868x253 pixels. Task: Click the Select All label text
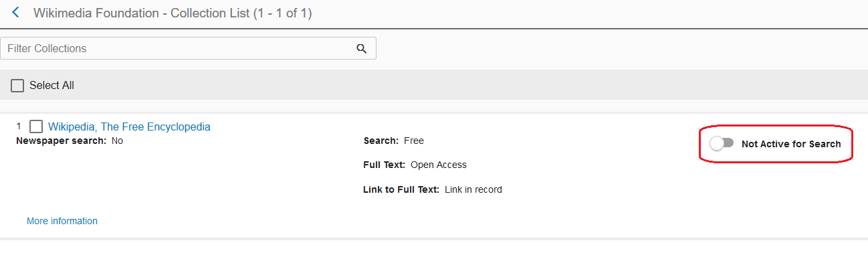click(51, 86)
